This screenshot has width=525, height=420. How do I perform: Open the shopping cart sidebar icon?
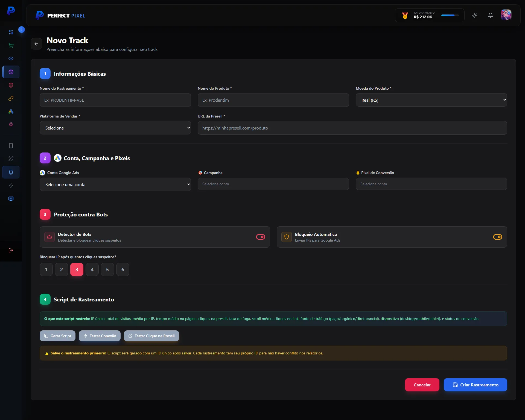pyautogui.click(x=11, y=45)
